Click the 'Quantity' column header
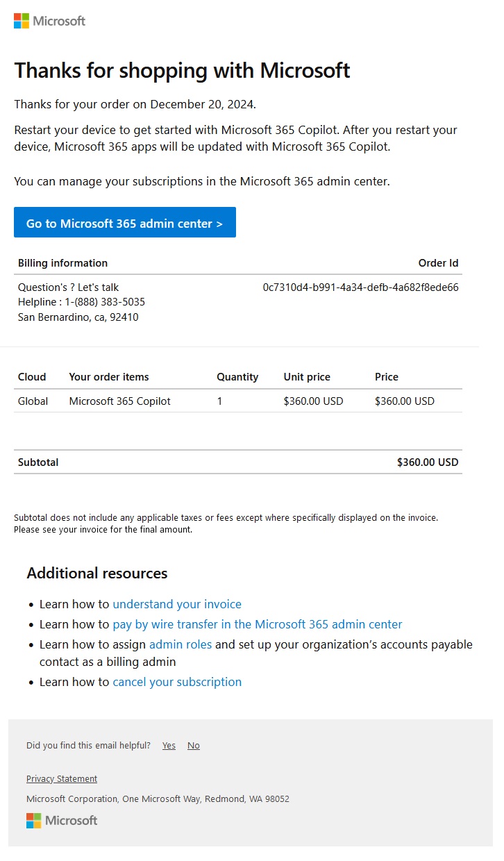The height and width of the screenshot is (861, 504). [237, 376]
